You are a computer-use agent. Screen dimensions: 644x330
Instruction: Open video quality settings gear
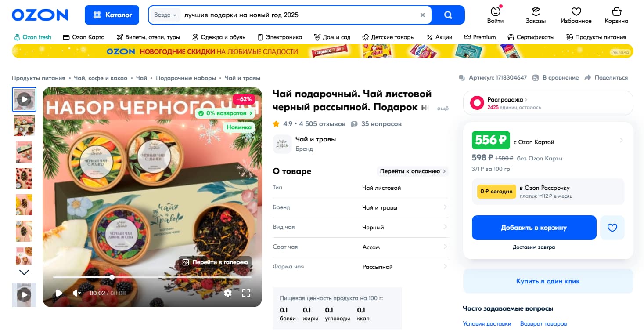(228, 293)
